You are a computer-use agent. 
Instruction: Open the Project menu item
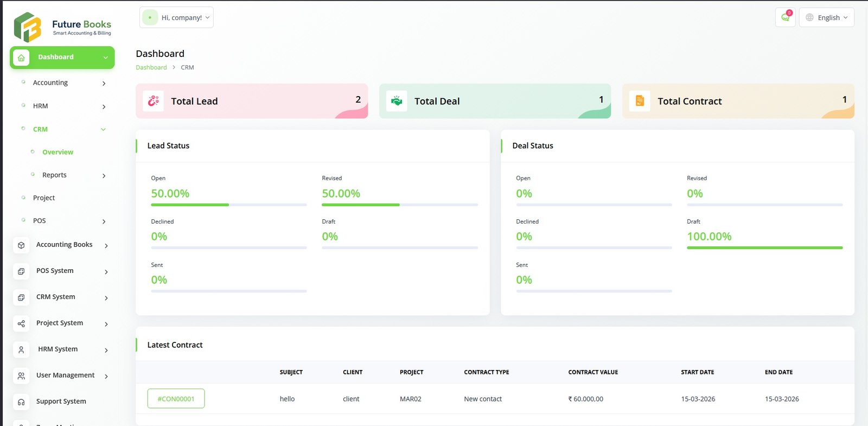coord(44,198)
